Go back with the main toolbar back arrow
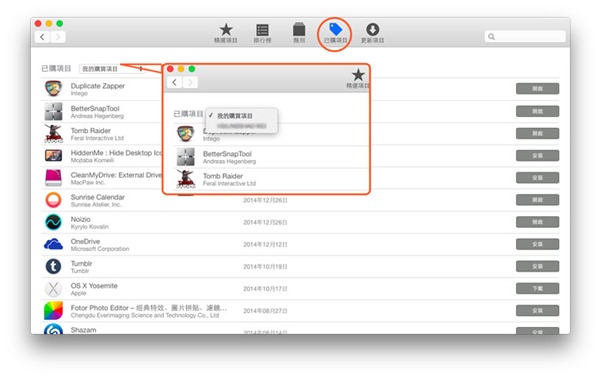The width and height of the screenshot is (600, 377). tap(42, 37)
